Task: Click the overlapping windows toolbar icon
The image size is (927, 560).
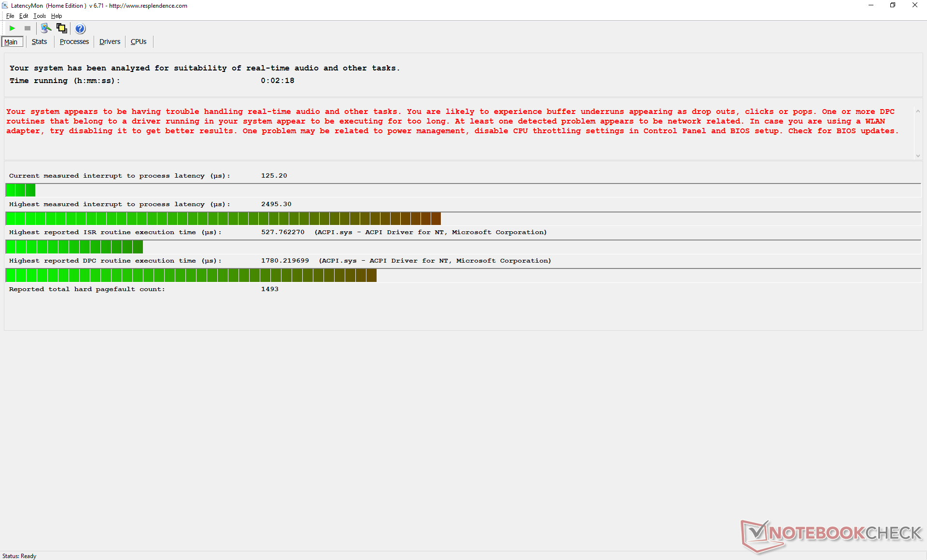Action: [x=62, y=28]
